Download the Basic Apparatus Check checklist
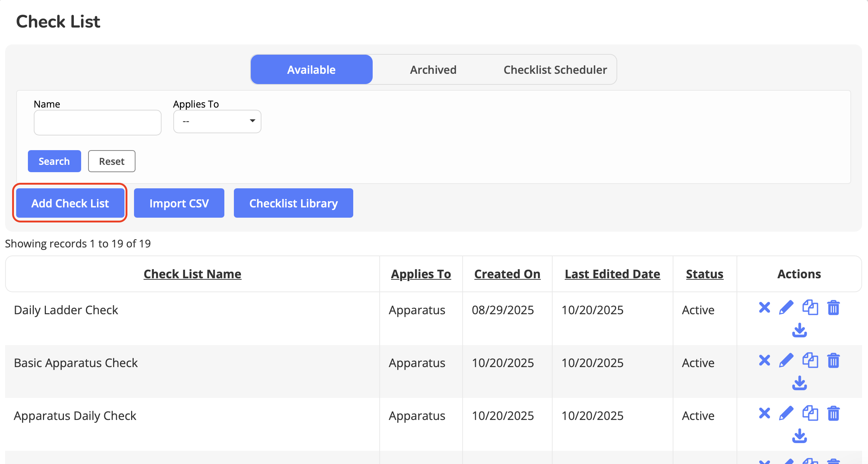This screenshot has height=464, width=868. pyautogui.click(x=799, y=383)
